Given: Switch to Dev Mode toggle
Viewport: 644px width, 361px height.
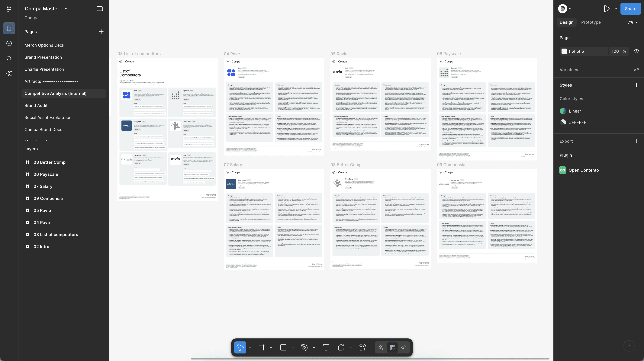Looking at the screenshot, I should pyautogui.click(x=404, y=347).
